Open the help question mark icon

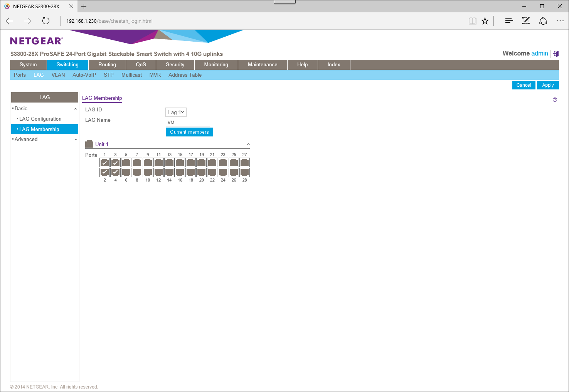[555, 100]
